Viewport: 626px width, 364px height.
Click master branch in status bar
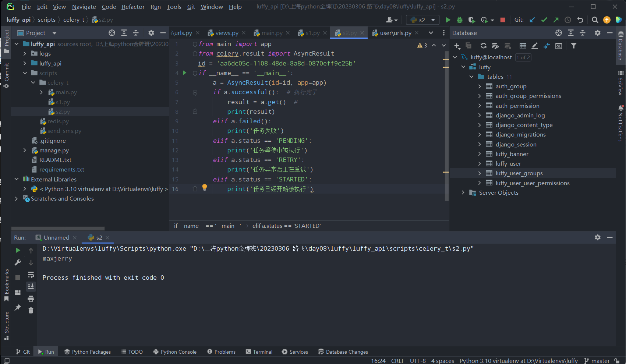click(597, 361)
